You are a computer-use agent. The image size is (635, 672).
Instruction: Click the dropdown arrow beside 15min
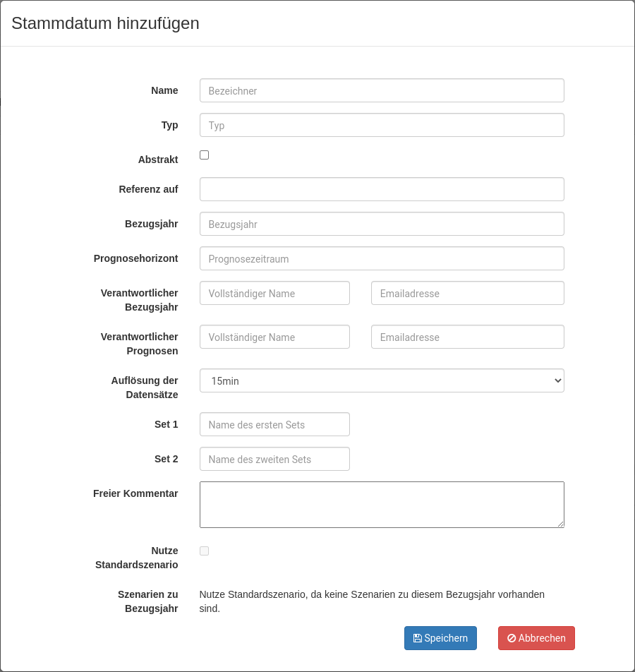(558, 380)
